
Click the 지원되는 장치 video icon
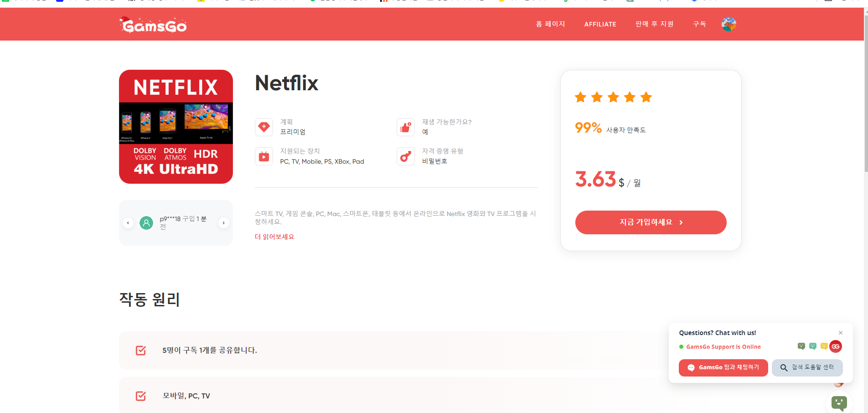click(264, 156)
